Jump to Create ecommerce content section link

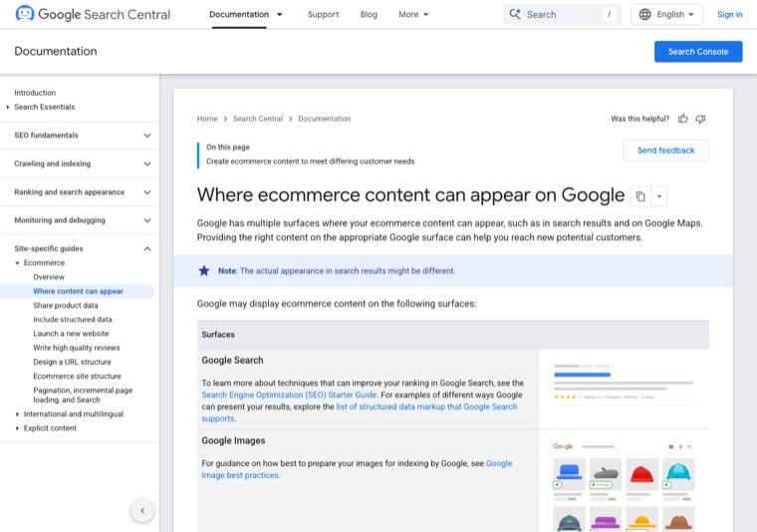[x=311, y=161]
